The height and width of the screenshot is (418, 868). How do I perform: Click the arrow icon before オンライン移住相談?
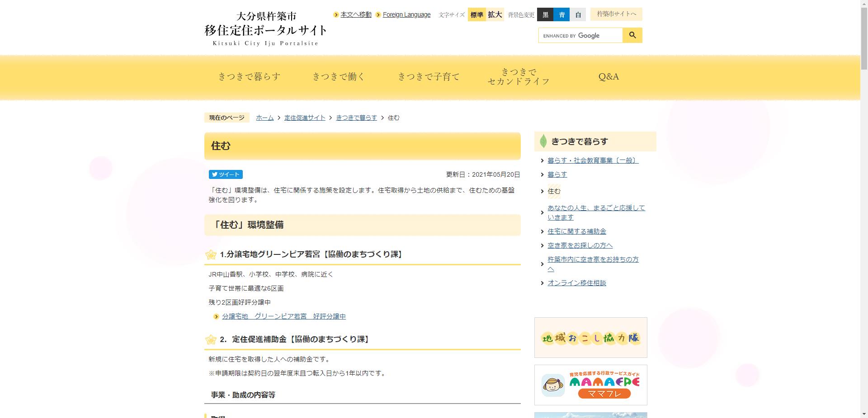tap(542, 283)
